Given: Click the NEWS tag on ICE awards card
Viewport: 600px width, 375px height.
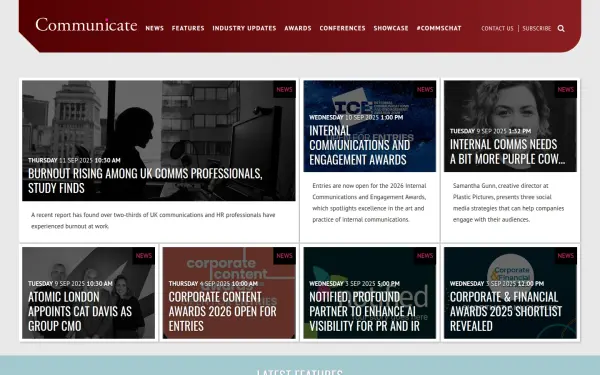Looking at the screenshot, I should point(425,90).
